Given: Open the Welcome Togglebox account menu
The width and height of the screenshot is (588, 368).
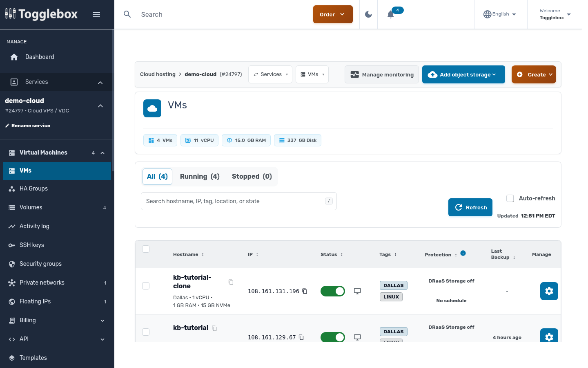Looking at the screenshot, I should tap(555, 14).
